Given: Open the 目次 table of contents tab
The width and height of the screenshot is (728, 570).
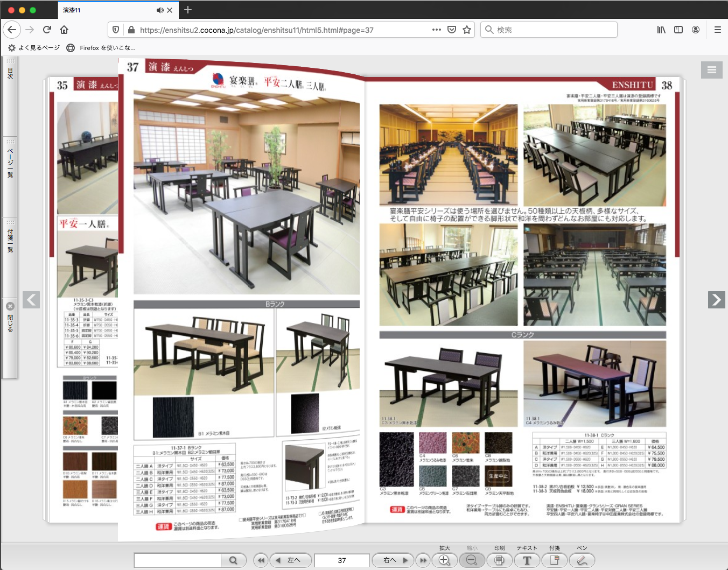Looking at the screenshot, I should [x=10, y=73].
